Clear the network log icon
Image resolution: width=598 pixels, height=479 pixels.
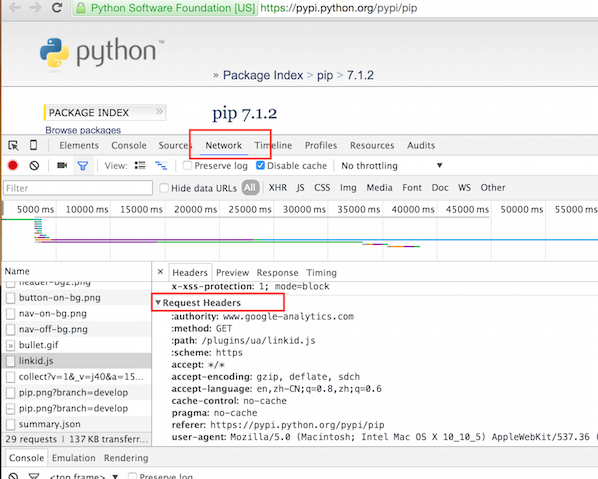[x=34, y=166]
